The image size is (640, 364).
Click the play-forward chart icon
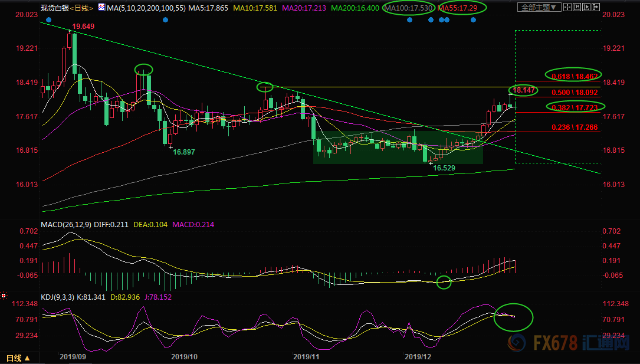tap(587, 8)
